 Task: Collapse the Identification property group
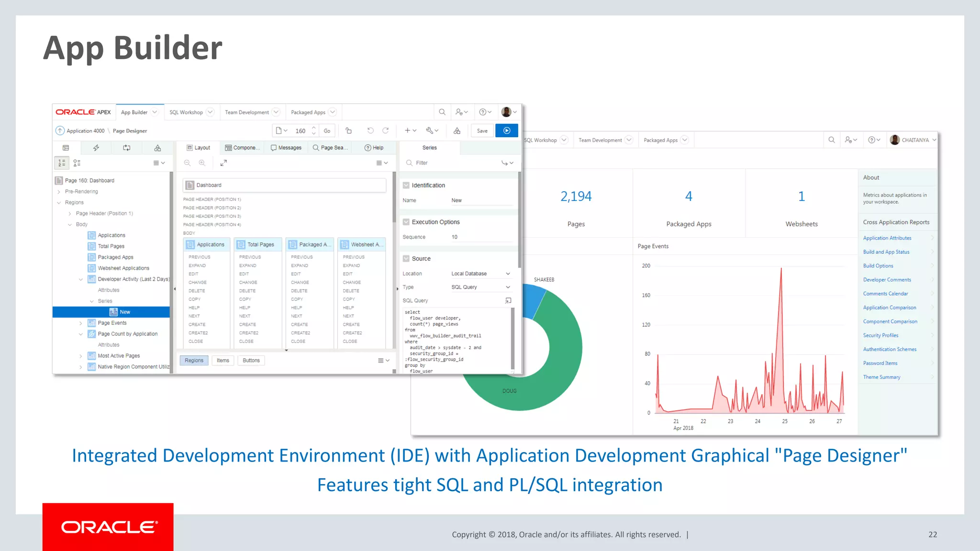[406, 185]
